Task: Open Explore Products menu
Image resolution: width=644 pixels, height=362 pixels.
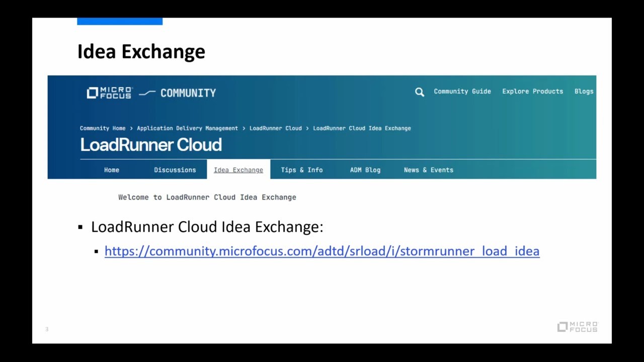Action: (x=532, y=92)
